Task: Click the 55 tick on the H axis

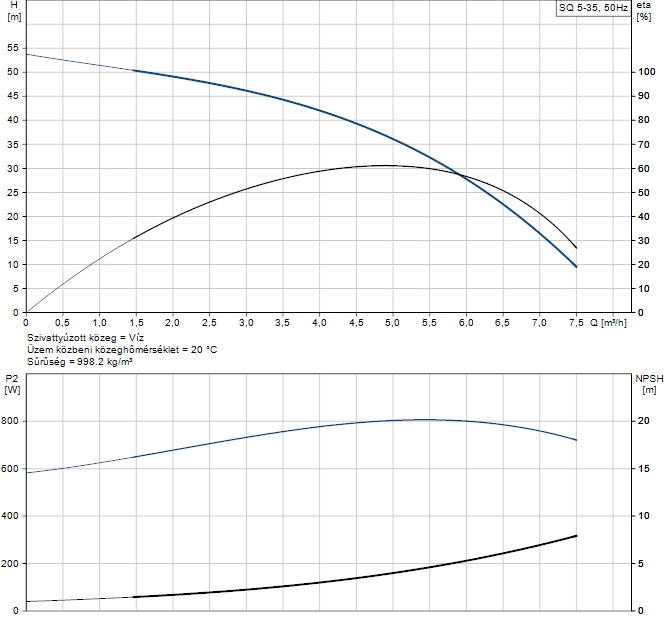Action: click(13, 48)
